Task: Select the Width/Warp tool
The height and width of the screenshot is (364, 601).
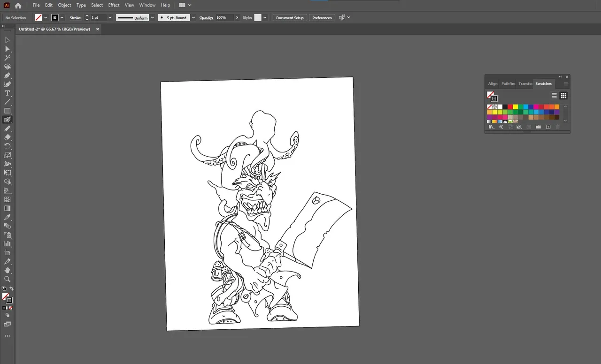Action: coord(8,164)
